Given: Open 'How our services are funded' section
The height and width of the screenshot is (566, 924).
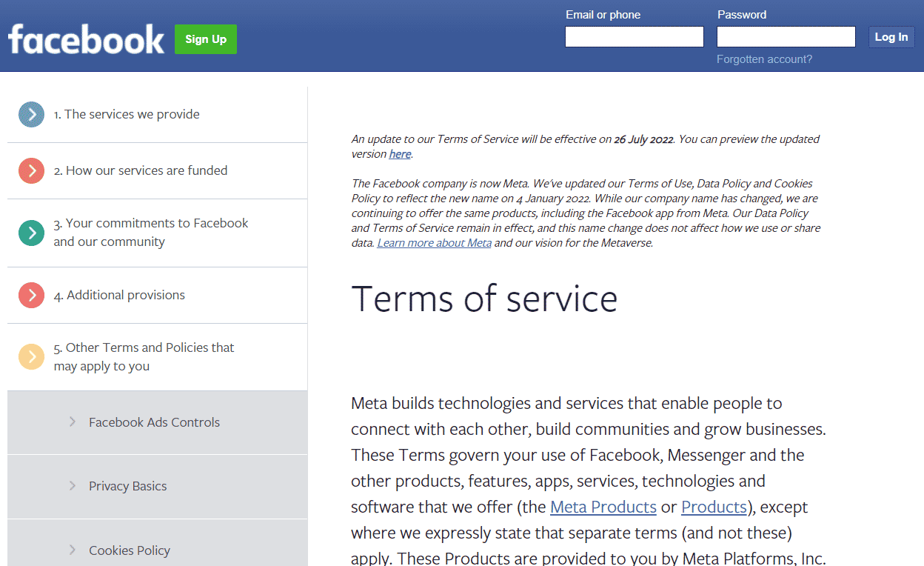Looking at the screenshot, I should tap(141, 170).
